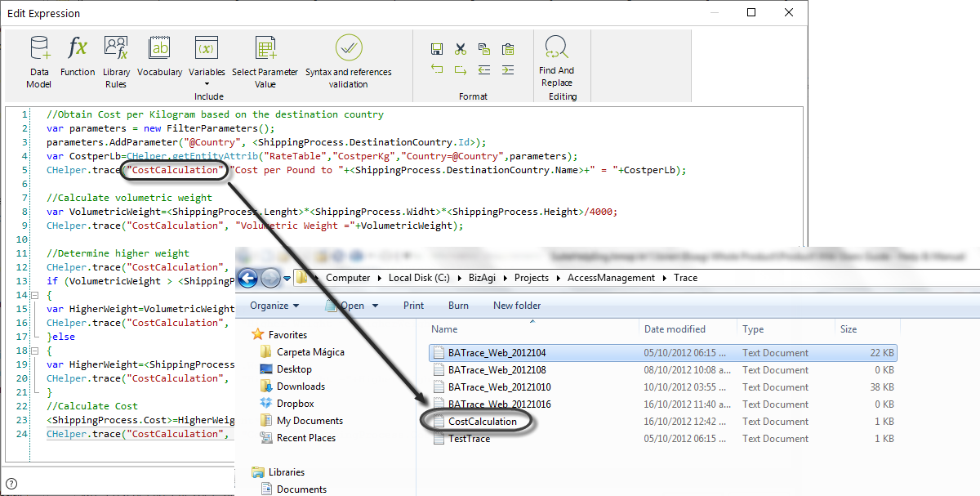Click the Cut scissors icon
Screen dimensions: 980x496
click(461, 49)
